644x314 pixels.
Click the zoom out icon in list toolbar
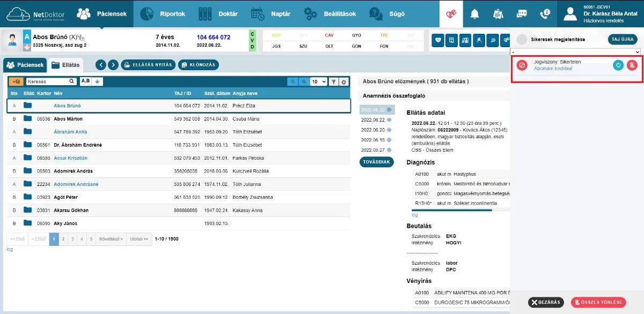[x=293, y=81]
